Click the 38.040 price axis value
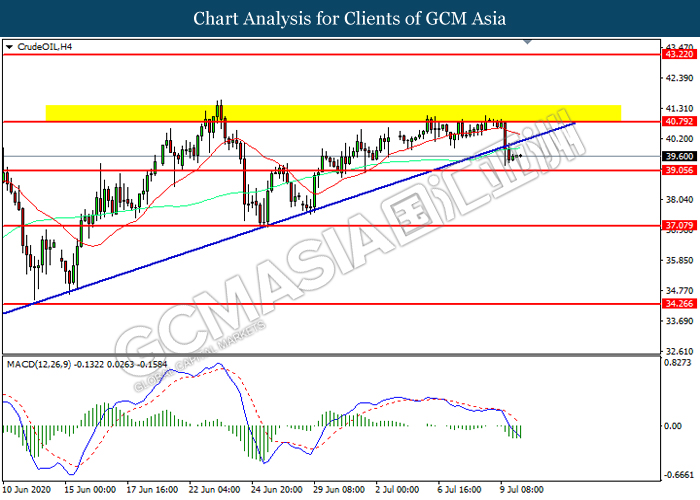The width and height of the screenshot is (700, 500). pos(679,200)
